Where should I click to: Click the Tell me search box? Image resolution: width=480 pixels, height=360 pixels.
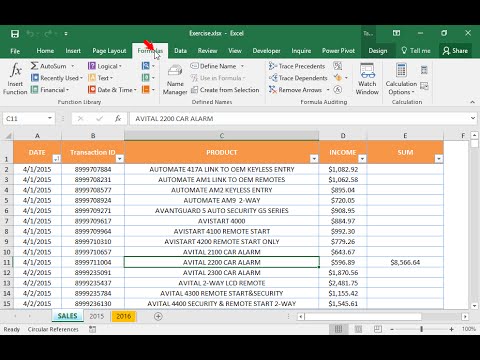(x=416, y=51)
